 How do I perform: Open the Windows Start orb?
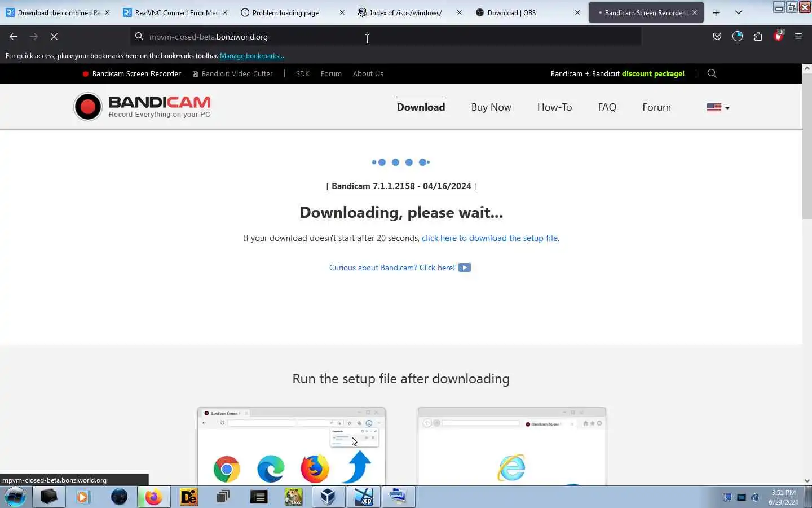tap(15, 497)
